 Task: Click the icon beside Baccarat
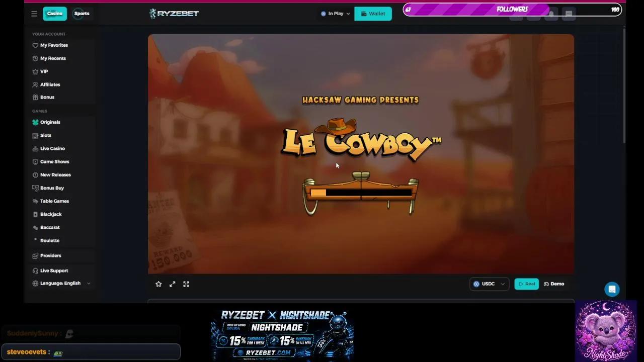click(x=35, y=227)
